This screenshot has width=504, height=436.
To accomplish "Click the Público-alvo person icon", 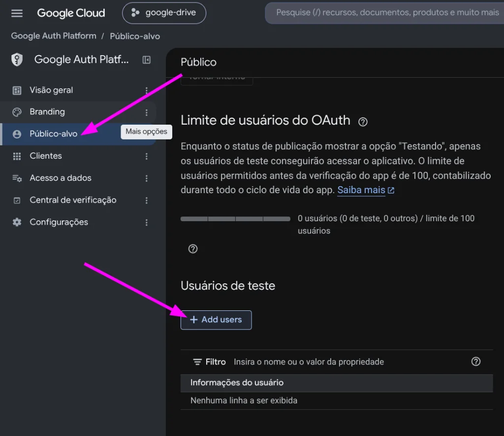I will pyautogui.click(x=17, y=134).
